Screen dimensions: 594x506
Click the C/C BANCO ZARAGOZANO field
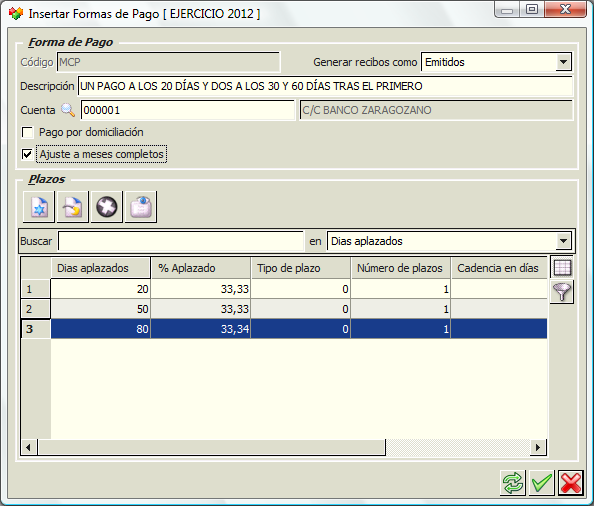436,110
